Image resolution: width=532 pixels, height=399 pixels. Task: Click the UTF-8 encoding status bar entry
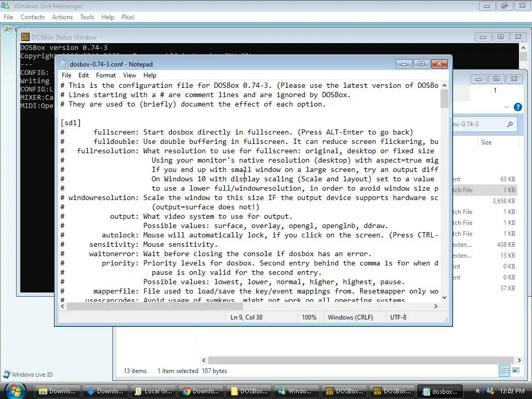tap(398, 317)
